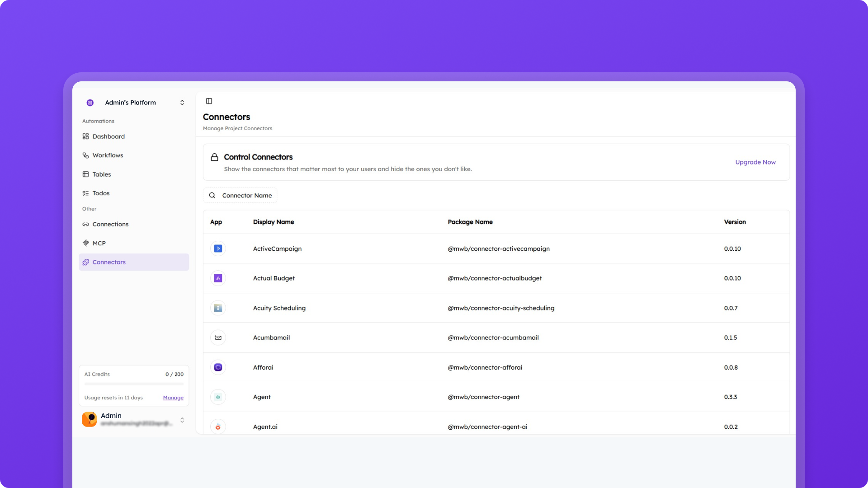The height and width of the screenshot is (488, 868).
Task: Click the Connections link icon
Action: coord(86,224)
